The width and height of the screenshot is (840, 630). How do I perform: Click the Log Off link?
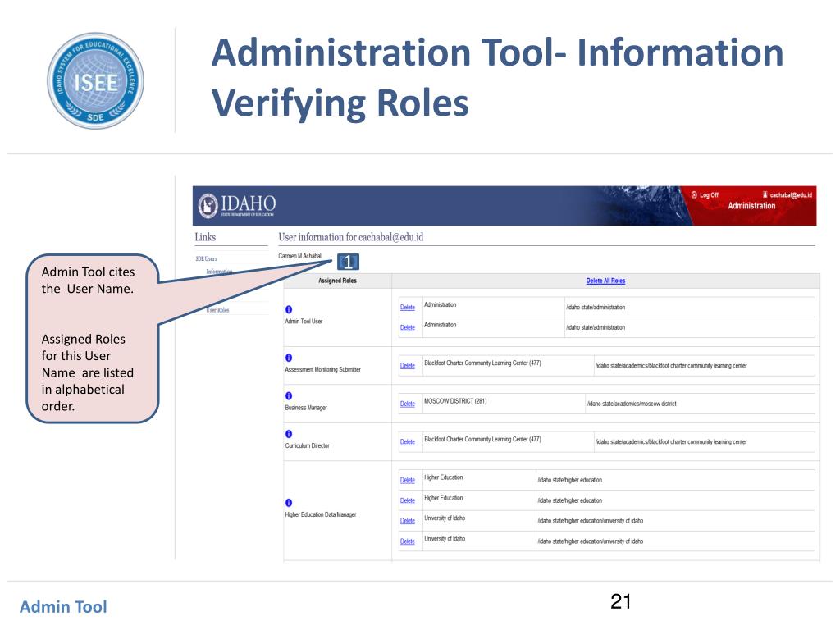709,195
